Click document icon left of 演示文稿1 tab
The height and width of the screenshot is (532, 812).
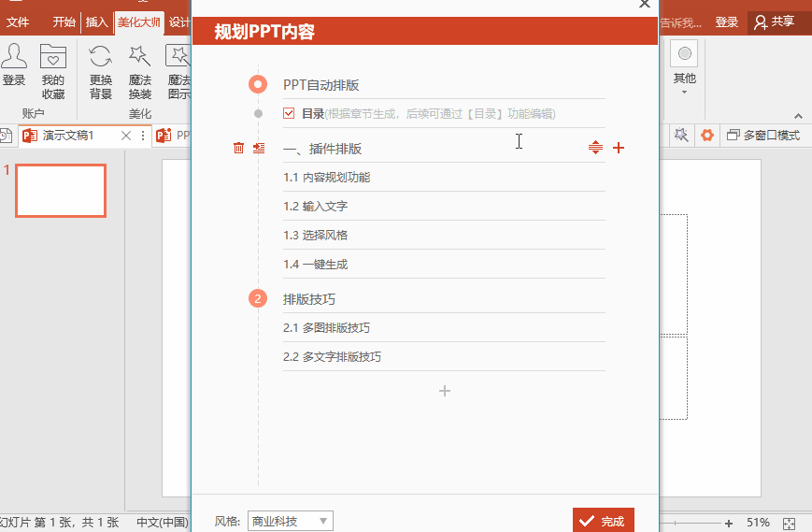[x=6, y=136]
